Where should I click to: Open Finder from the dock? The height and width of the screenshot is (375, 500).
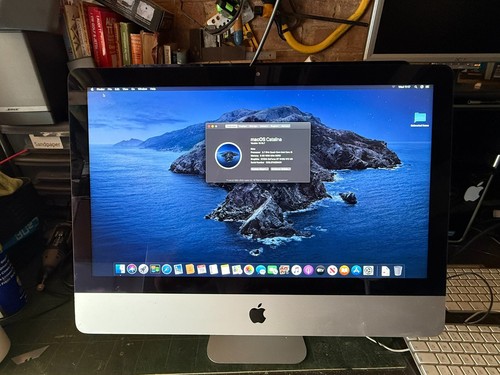point(120,269)
